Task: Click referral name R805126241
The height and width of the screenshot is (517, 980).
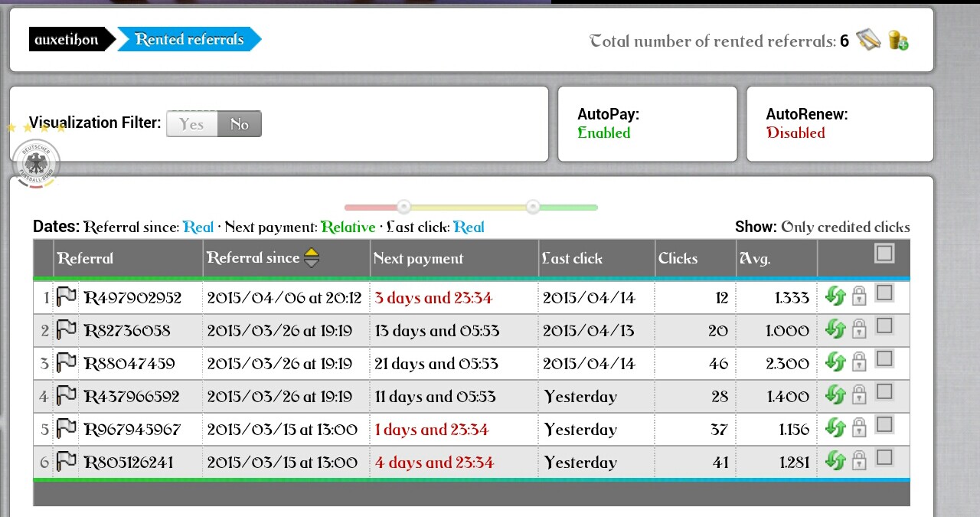Action: [x=129, y=463]
